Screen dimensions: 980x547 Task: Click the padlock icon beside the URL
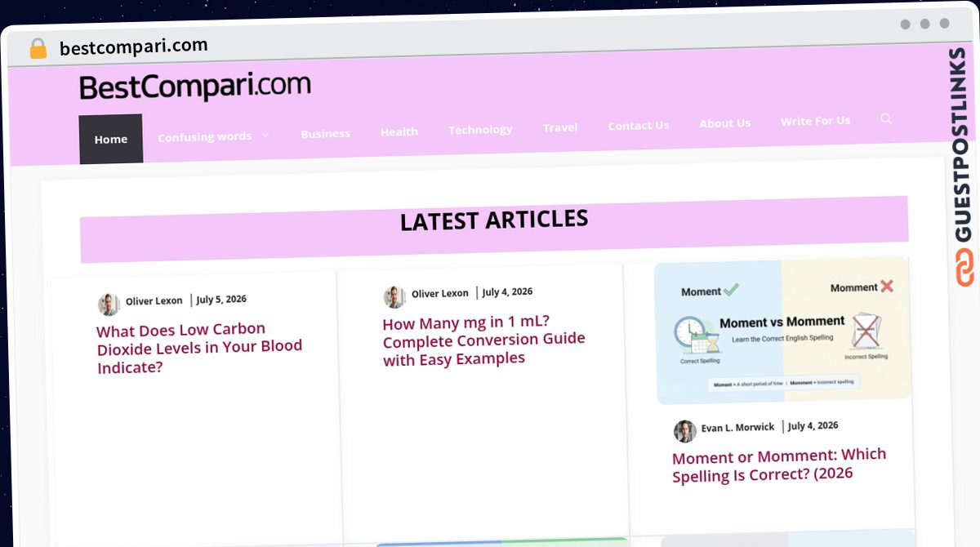[38, 49]
